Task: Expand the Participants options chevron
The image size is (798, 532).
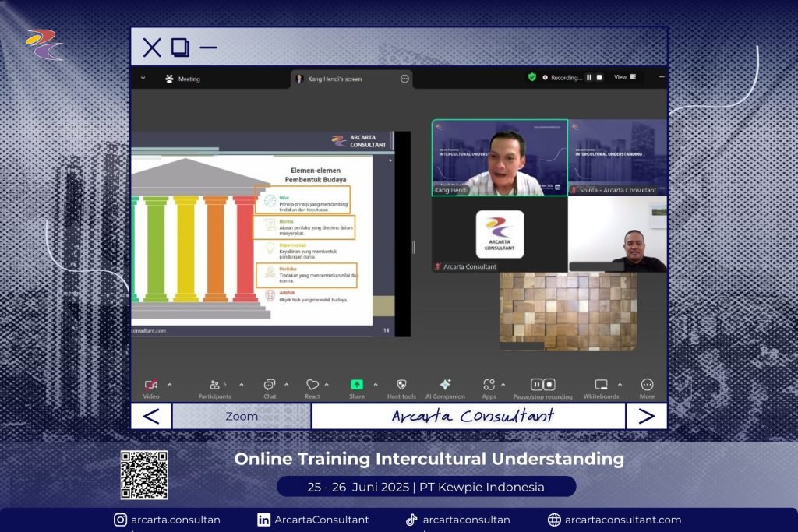Action: point(241,384)
